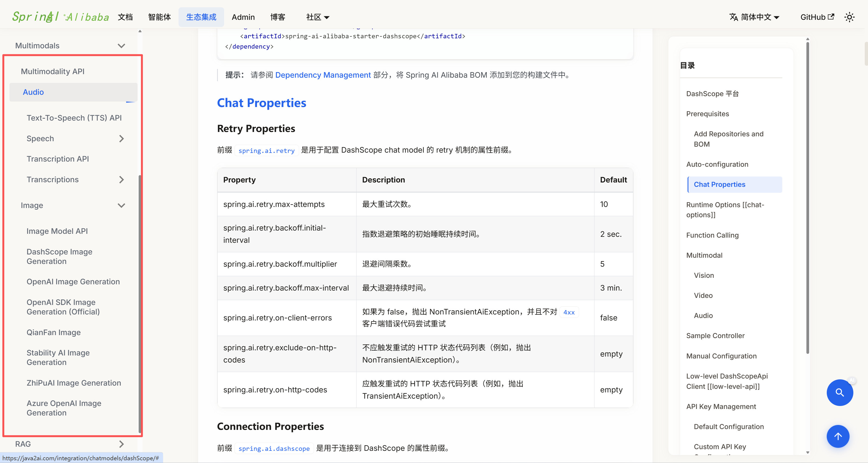Open the Transcription API page
868x463 pixels.
(x=58, y=159)
